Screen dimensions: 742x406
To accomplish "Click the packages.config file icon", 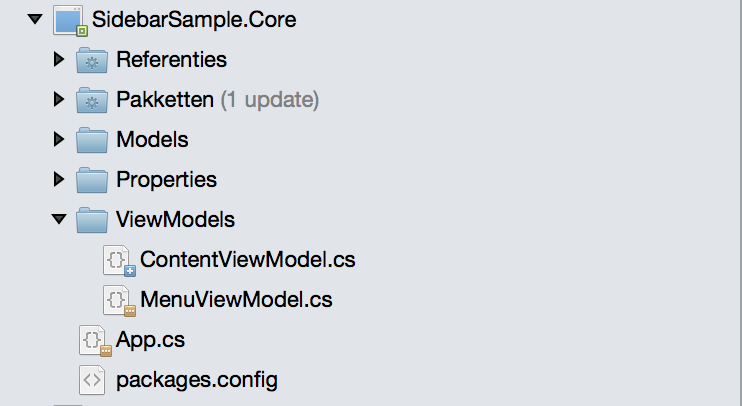I will [x=92, y=380].
